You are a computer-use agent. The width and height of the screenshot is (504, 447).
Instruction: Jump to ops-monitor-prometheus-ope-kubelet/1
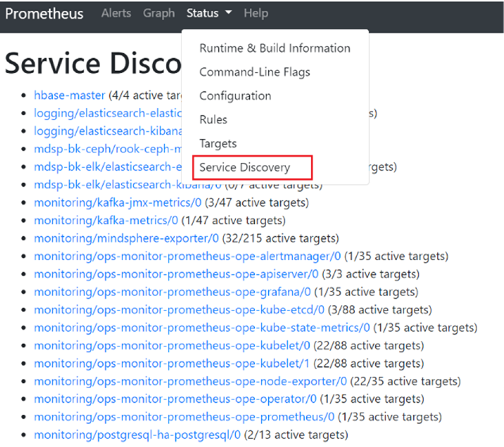[x=172, y=364]
